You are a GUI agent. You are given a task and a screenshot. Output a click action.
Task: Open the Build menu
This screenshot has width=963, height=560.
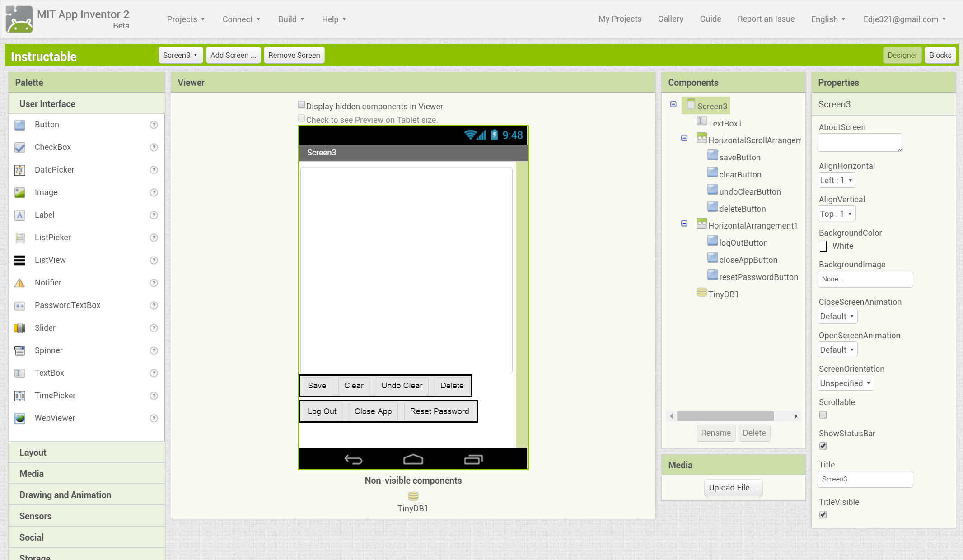[291, 19]
